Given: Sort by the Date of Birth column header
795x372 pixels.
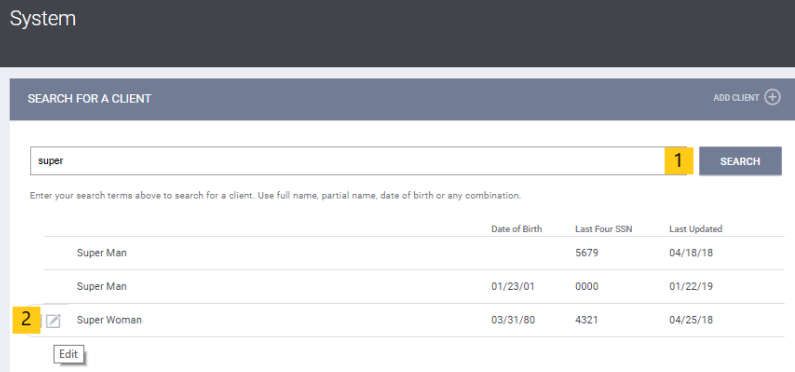Looking at the screenshot, I should point(517,229).
